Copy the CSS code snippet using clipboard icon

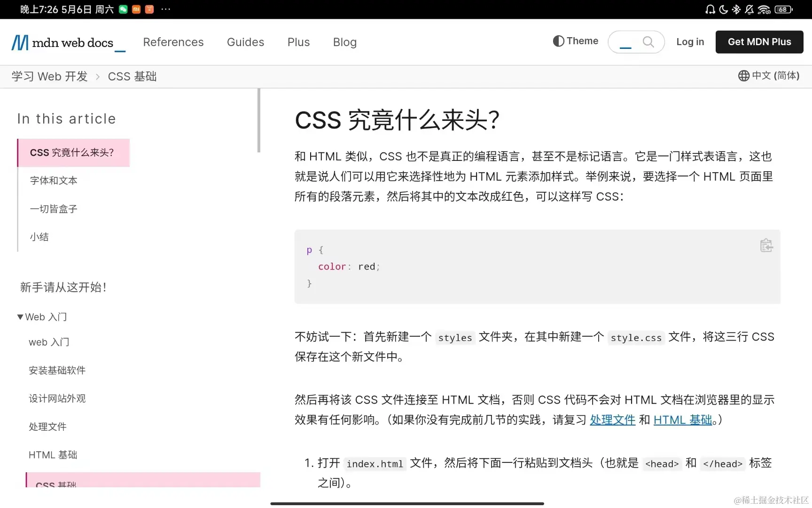tap(766, 245)
